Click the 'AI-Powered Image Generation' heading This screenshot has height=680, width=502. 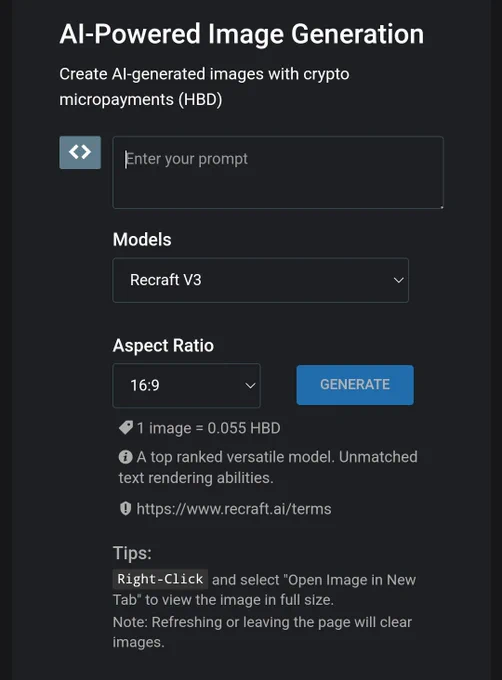pyautogui.click(x=241, y=34)
